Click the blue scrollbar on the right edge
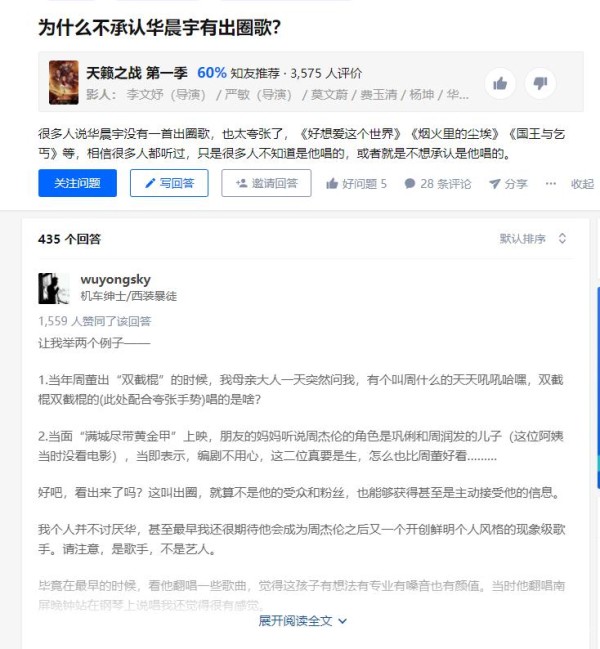 [598, 388]
